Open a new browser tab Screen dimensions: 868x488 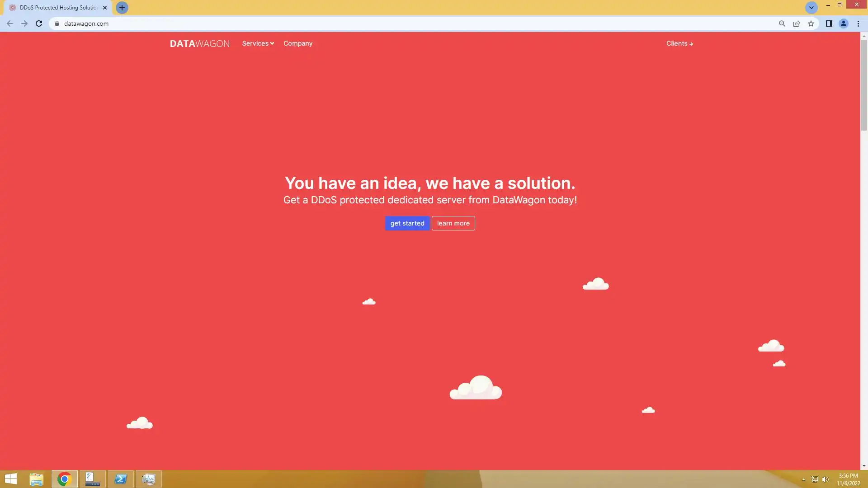122,8
